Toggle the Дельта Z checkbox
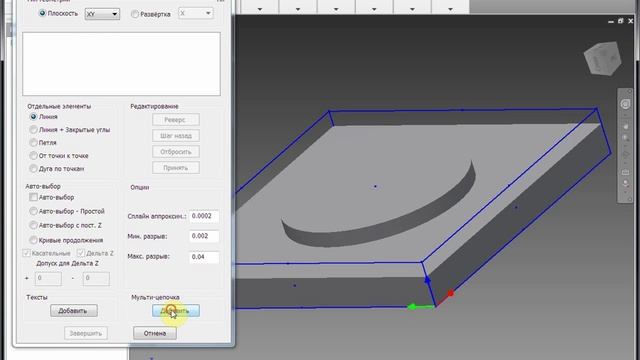The width and height of the screenshot is (640, 360). tap(81, 253)
